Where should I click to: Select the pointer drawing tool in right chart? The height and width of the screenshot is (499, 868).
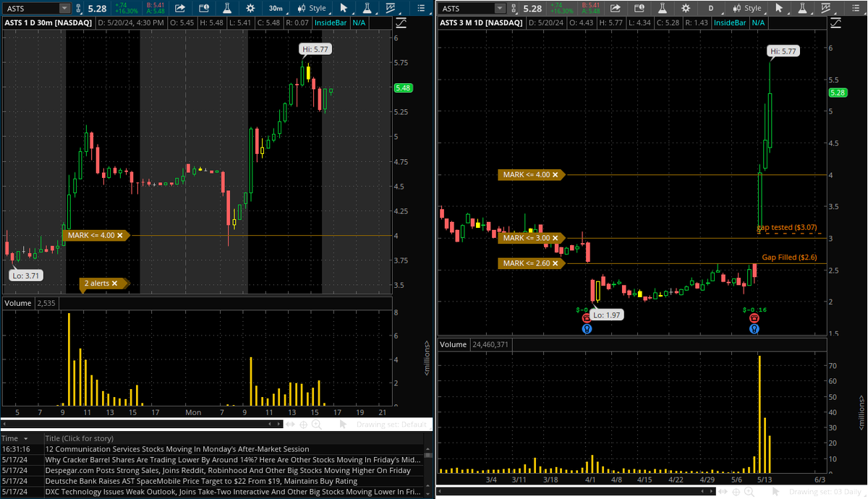(779, 8)
